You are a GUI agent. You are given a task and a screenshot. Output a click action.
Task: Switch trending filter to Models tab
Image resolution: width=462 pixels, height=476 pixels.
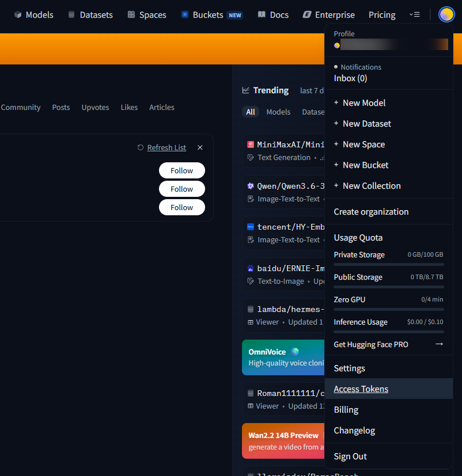(278, 112)
